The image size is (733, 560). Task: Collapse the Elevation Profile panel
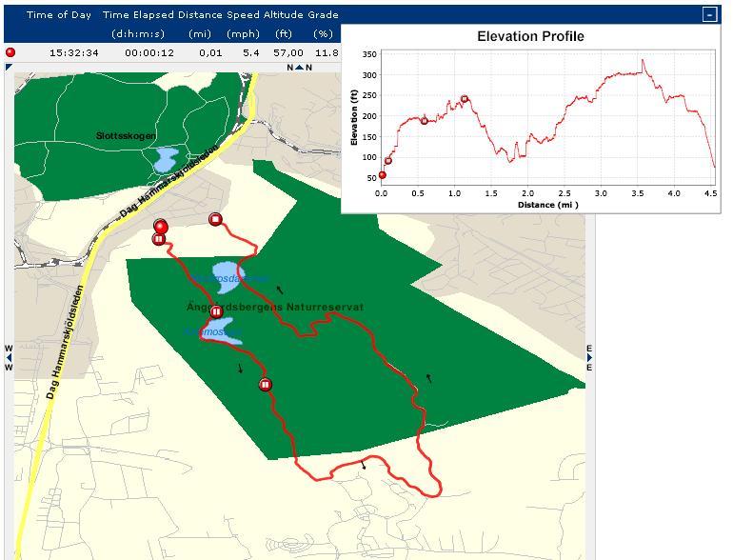pos(708,14)
